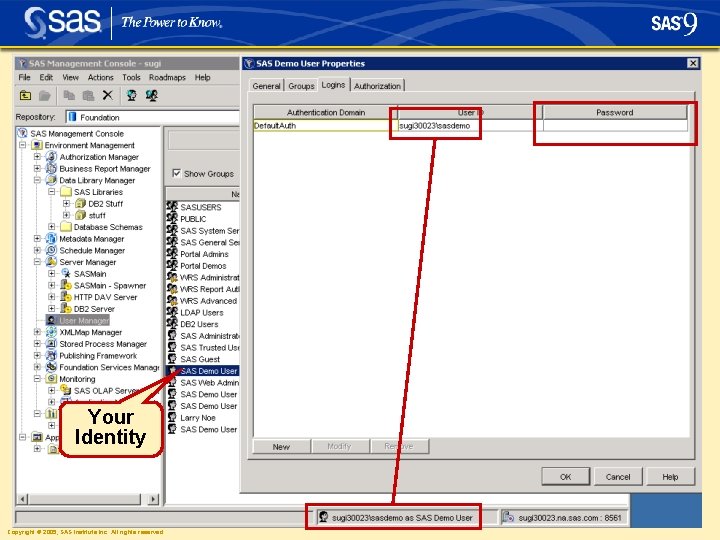This screenshot has width=720, height=540.
Task: Expand the Authorization Manager node
Action: pos(37,157)
